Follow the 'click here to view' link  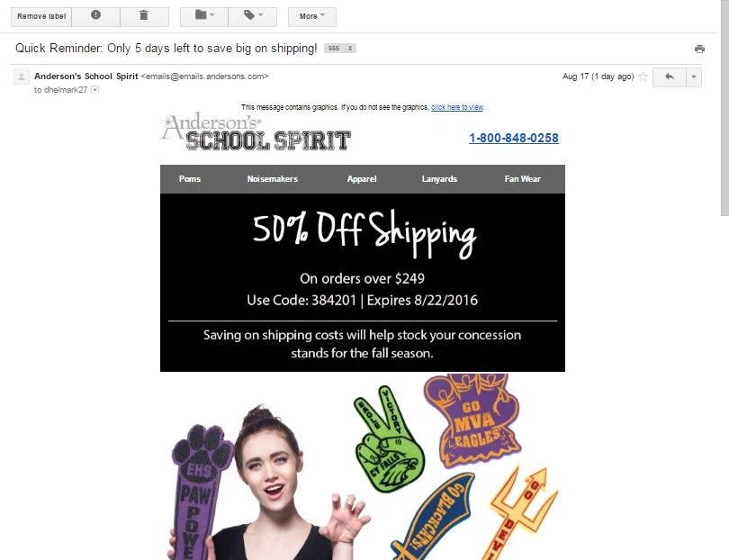coord(457,107)
